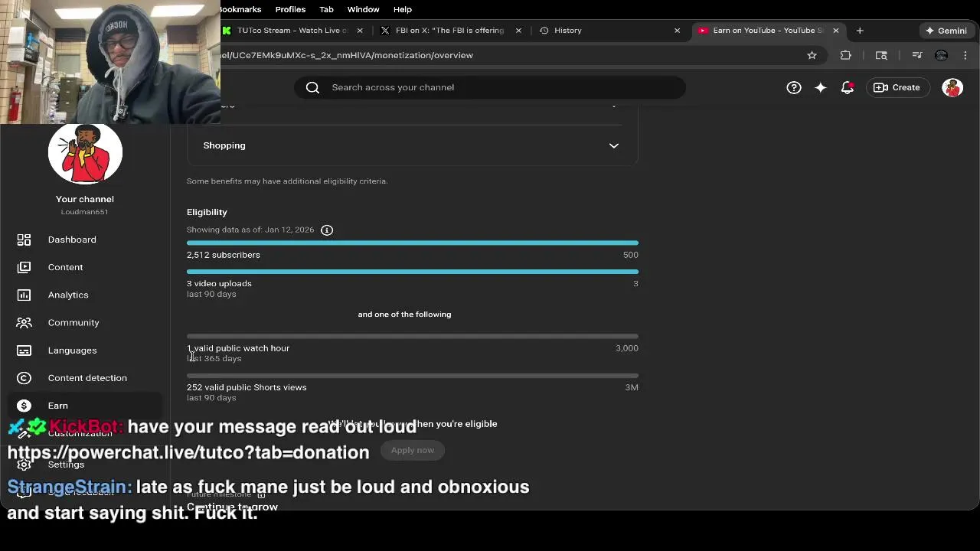
Task: Open the Analytics chart icon
Action: coord(24,295)
